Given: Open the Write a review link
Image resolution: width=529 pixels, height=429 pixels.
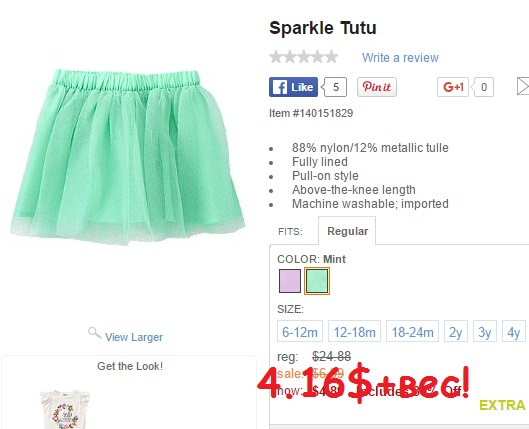Looking at the screenshot, I should [x=400, y=57].
